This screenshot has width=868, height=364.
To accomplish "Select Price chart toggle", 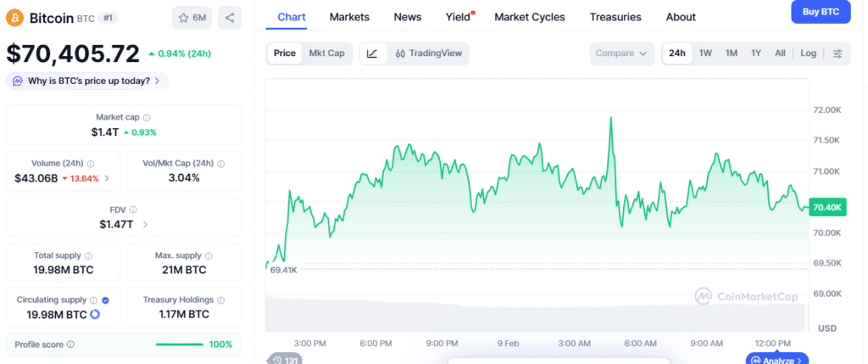I will 285,53.
